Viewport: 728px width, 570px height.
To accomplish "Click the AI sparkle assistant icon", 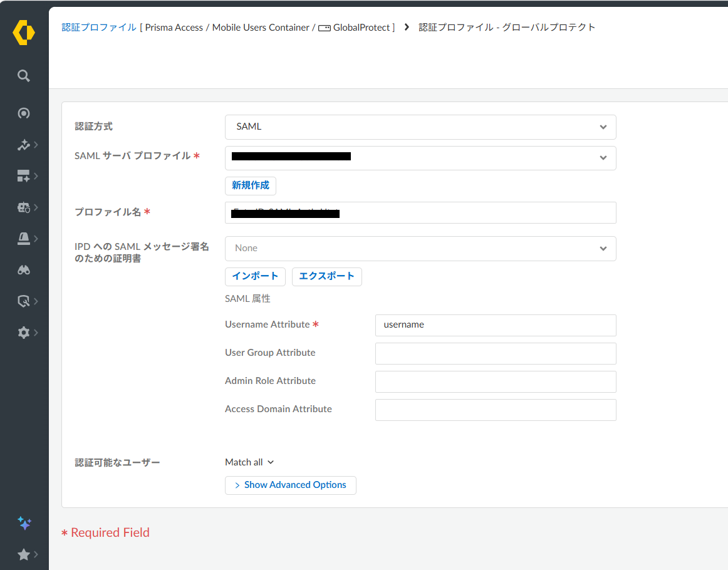I will point(24,523).
